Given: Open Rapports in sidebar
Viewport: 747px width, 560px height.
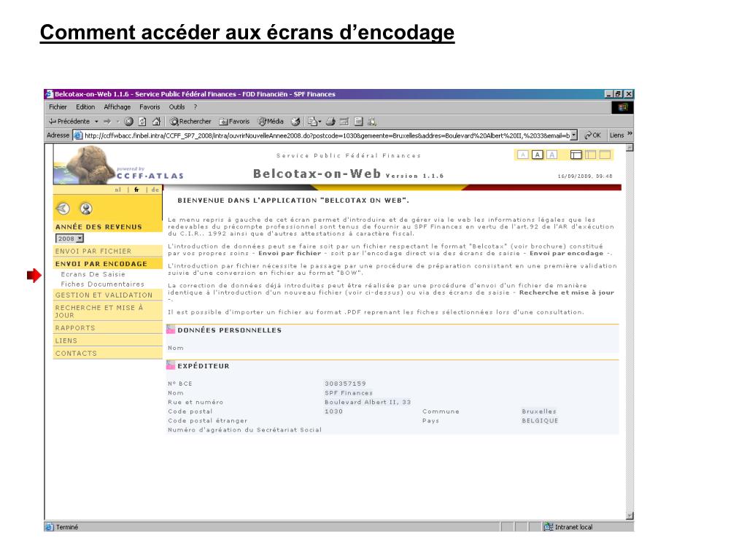Looking at the screenshot, I should coord(108,327).
